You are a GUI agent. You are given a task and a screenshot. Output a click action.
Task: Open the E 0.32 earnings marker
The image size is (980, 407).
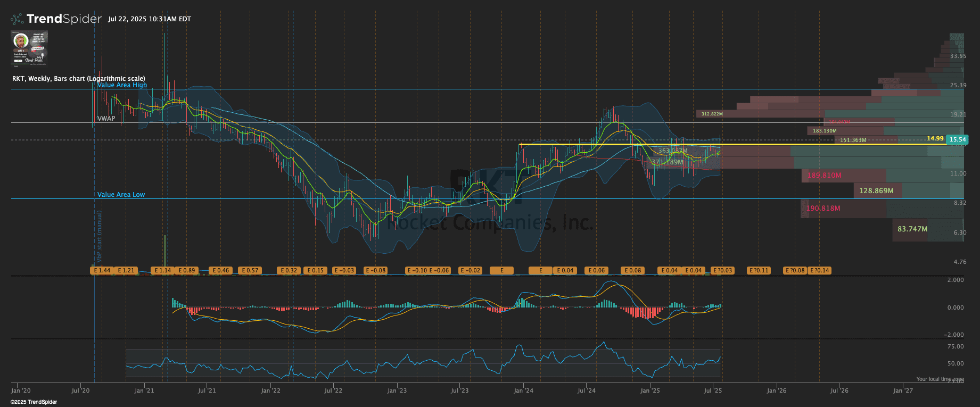point(289,270)
